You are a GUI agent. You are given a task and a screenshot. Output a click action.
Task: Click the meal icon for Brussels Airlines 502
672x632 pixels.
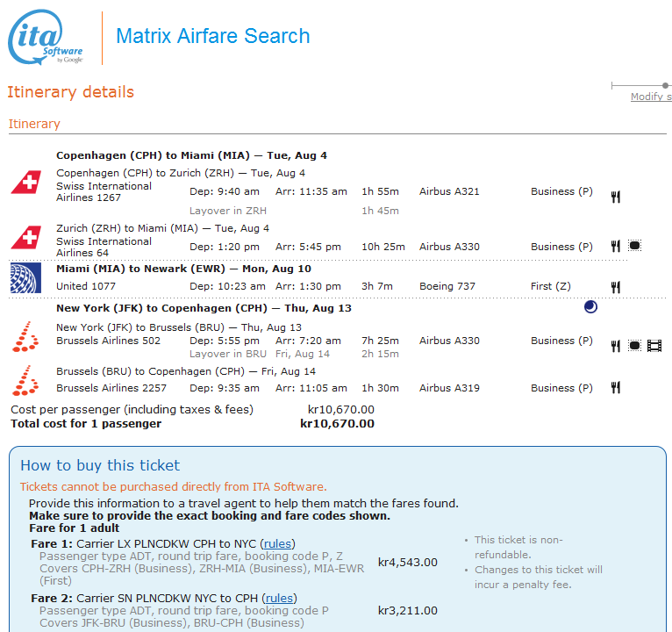click(616, 346)
